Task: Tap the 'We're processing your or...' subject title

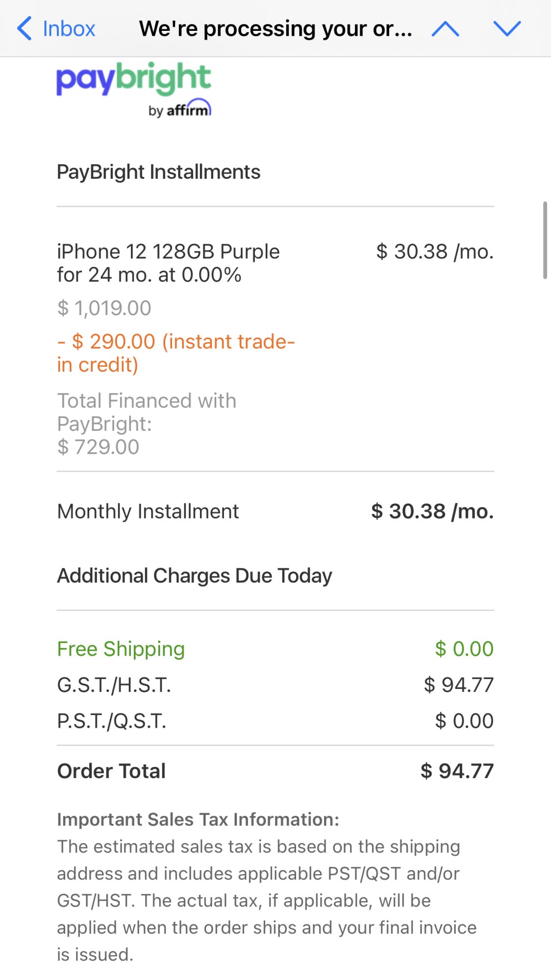Action: 275,29
